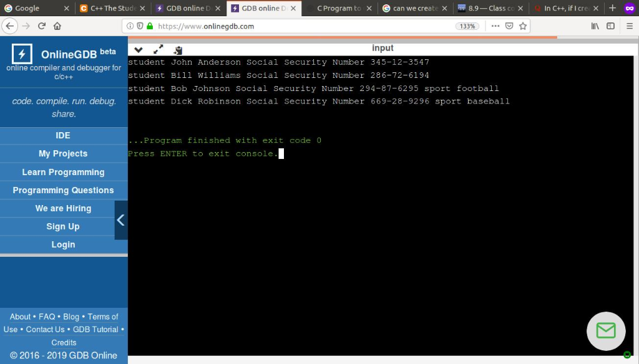The height and width of the screenshot is (364, 639).
Task: Collapse the sidebar using the left chevron
Action: tap(120, 220)
